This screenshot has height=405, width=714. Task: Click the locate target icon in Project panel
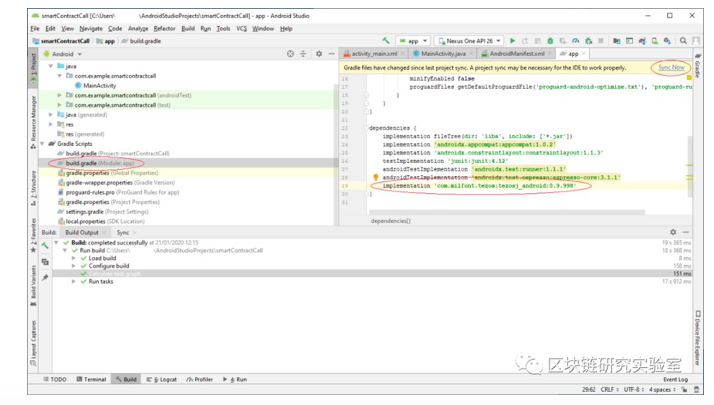click(290, 54)
